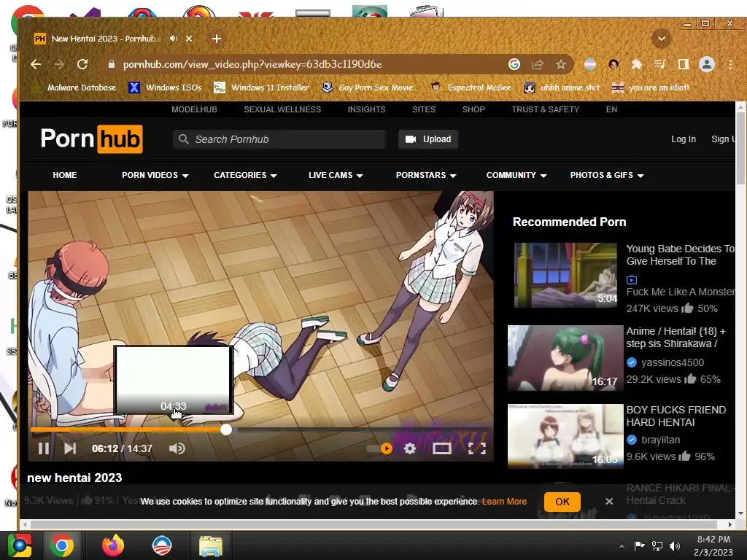Click the Search Pornhub input field

279,139
